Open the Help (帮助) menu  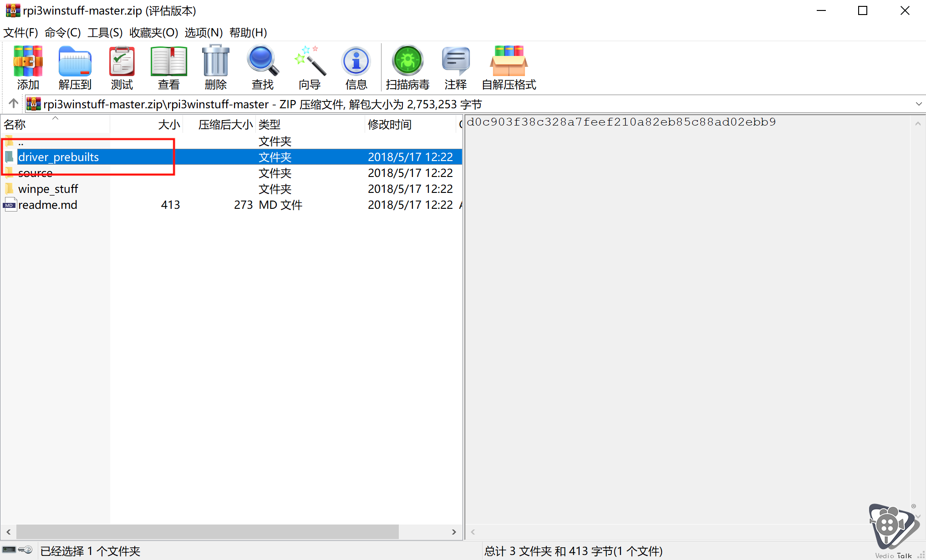(x=248, y=33)
